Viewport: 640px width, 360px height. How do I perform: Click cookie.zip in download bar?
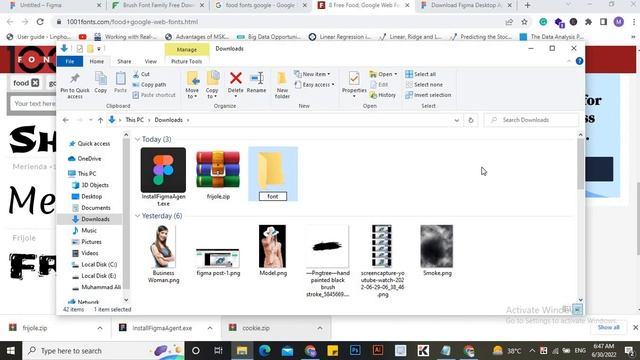(256, 328)
